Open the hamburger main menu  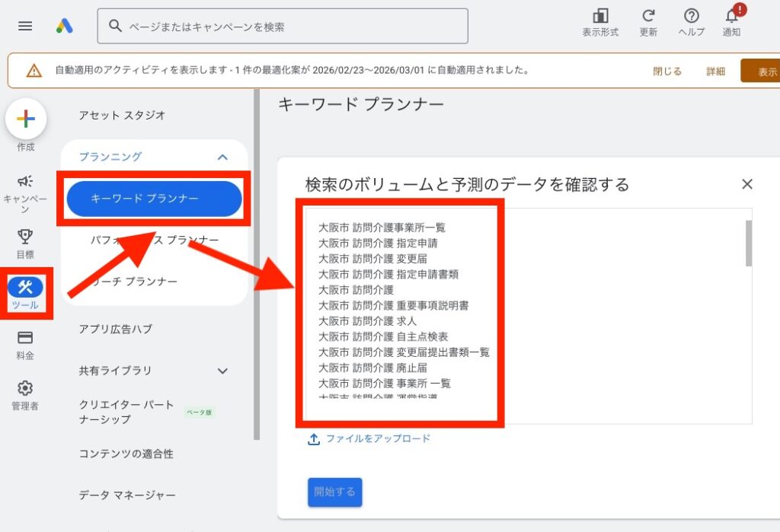25,26
